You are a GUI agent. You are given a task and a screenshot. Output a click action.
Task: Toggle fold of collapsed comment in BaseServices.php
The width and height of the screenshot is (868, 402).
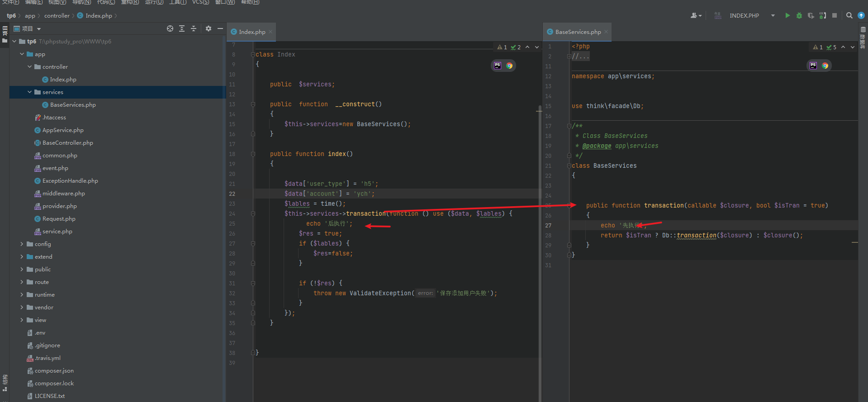(569, 57)
